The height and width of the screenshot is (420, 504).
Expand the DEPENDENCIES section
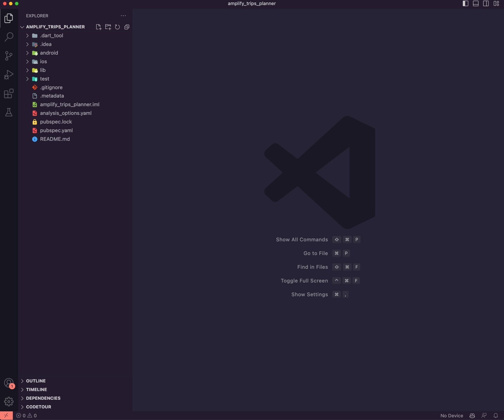[x=75, y=398]
